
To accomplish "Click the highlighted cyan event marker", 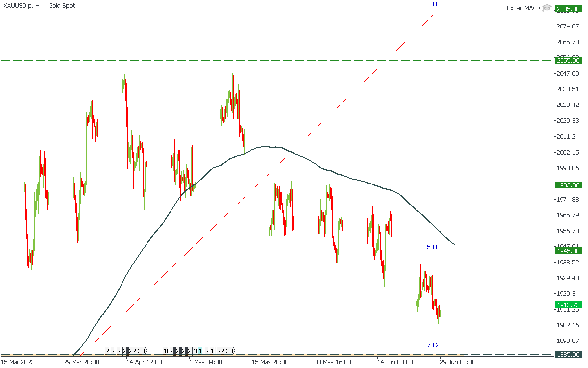I will click(x=200, y=351).
